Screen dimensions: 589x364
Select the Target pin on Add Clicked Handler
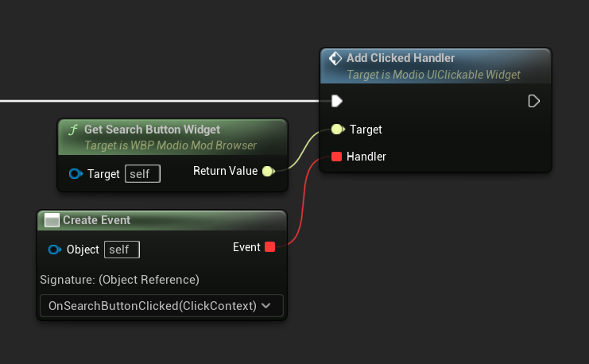[338, 130]
